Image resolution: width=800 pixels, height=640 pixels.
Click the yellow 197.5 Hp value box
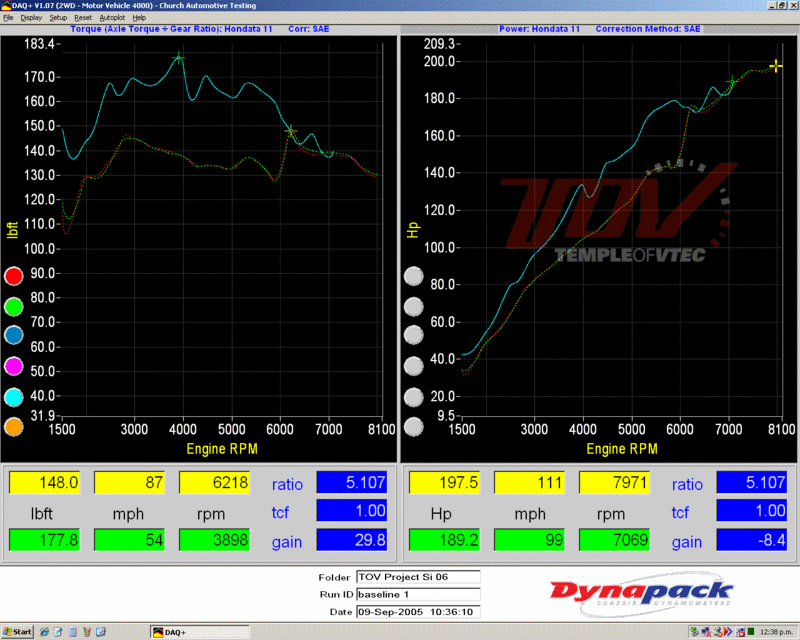point(445,482)
